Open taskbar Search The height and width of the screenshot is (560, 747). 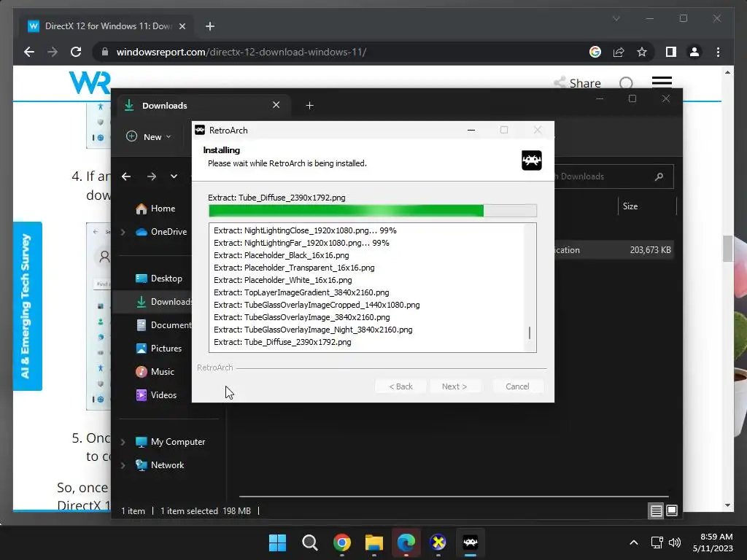[x=309, y=542]
